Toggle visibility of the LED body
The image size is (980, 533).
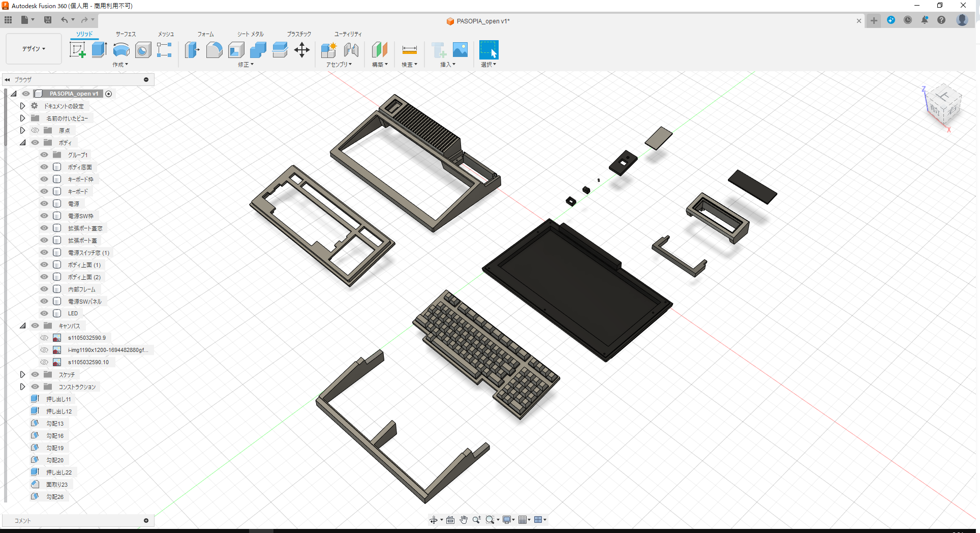point(44,313)
